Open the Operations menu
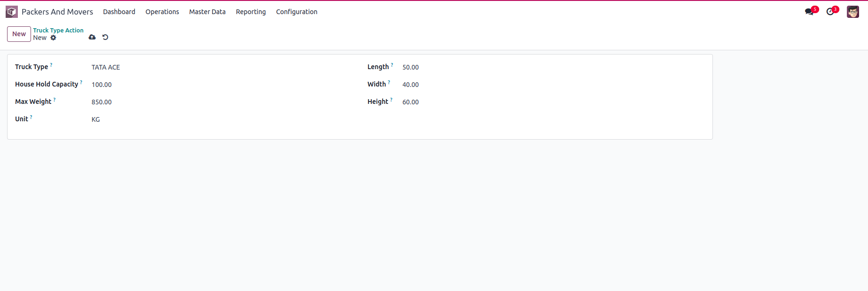This screenshot has height=291, width=868. [x=162, y=12]
